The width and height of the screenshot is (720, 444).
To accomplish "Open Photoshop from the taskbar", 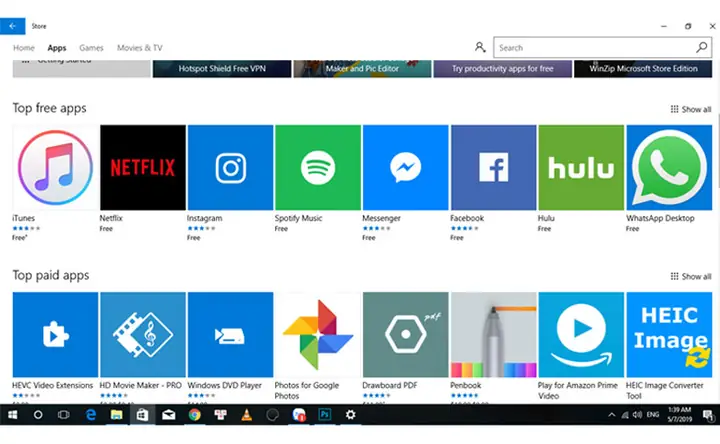I will 325,415.
